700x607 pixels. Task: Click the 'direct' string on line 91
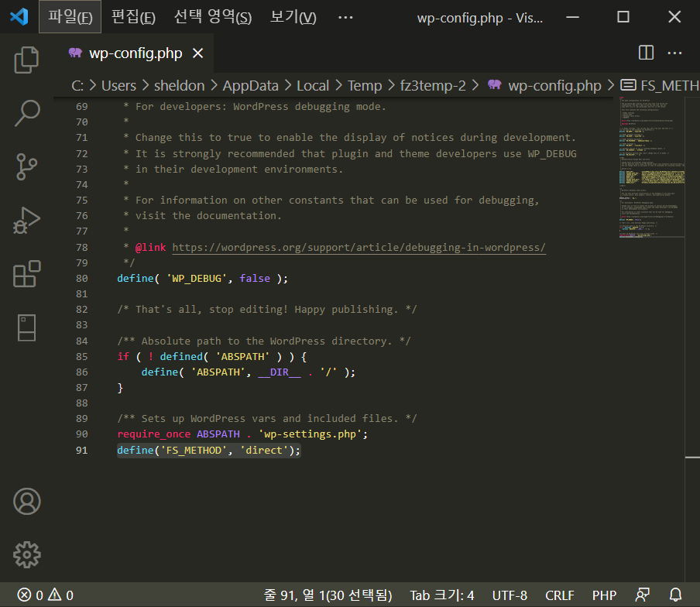click(x=264, y=450)
